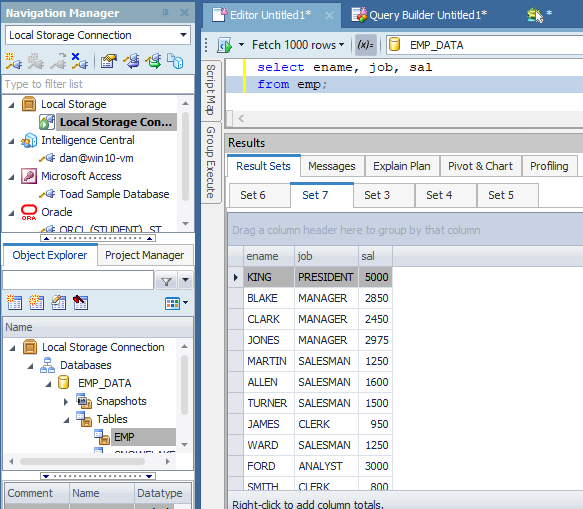583x509 pixels.
Task: Click the Type to filter list field
Action: click(x=98, y=84)
